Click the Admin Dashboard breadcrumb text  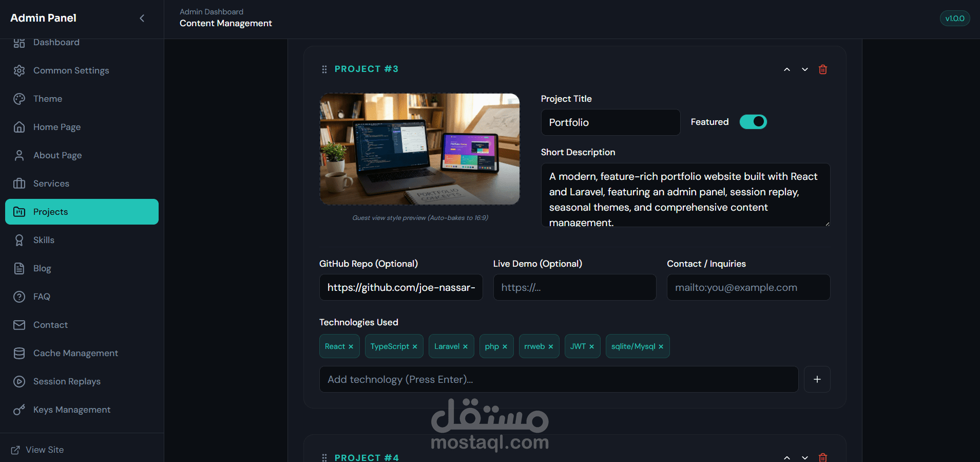click(212, 12)
